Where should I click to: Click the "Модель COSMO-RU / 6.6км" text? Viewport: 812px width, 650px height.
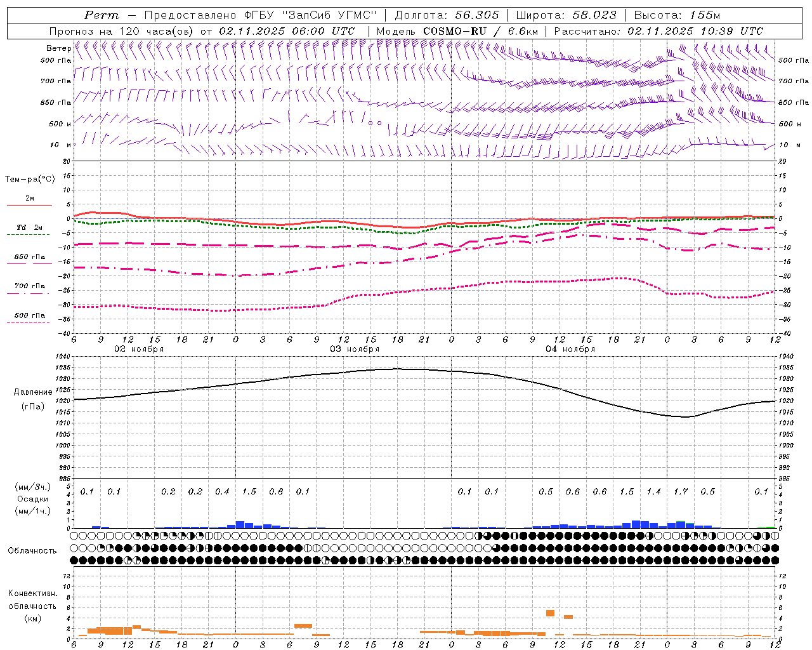457,31
